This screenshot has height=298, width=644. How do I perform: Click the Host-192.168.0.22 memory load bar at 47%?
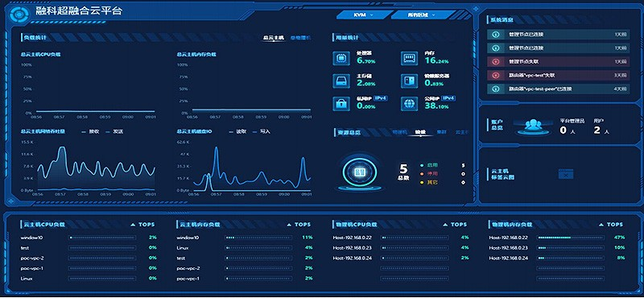572,238
